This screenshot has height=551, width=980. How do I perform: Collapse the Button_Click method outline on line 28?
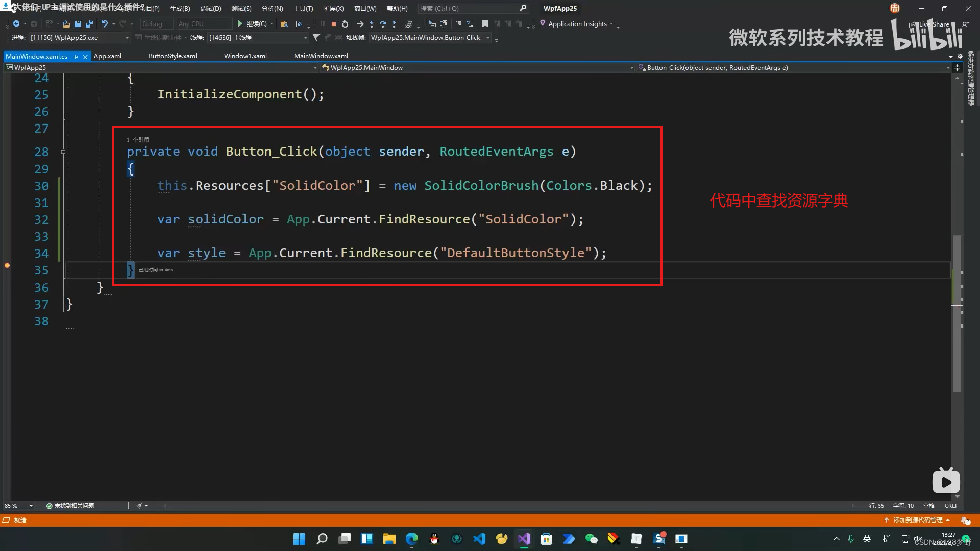click(x=63, y=152)
